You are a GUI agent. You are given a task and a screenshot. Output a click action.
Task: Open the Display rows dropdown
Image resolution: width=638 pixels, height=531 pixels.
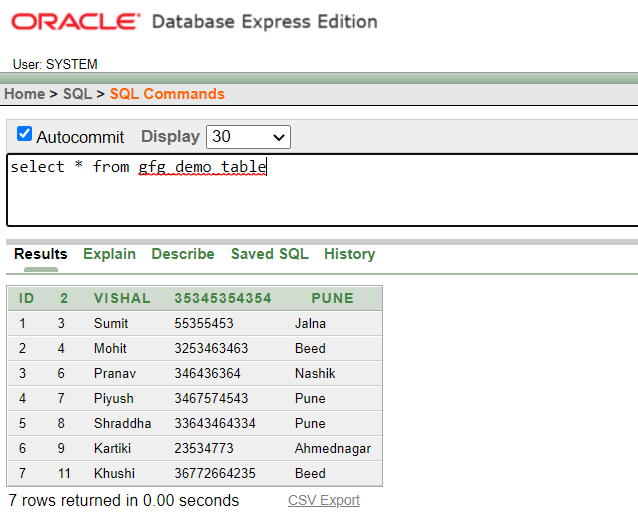point(248,137)
